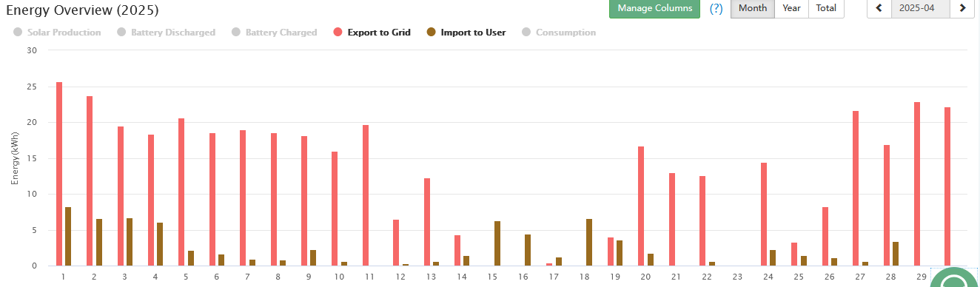
Task: Click the Export to Grid red dot
Action: point(339,33)
